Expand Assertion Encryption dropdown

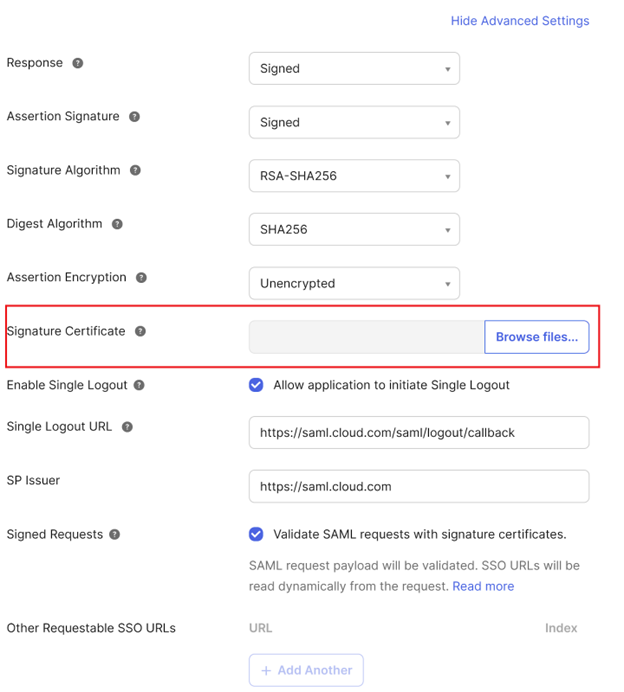coord(354,284)
